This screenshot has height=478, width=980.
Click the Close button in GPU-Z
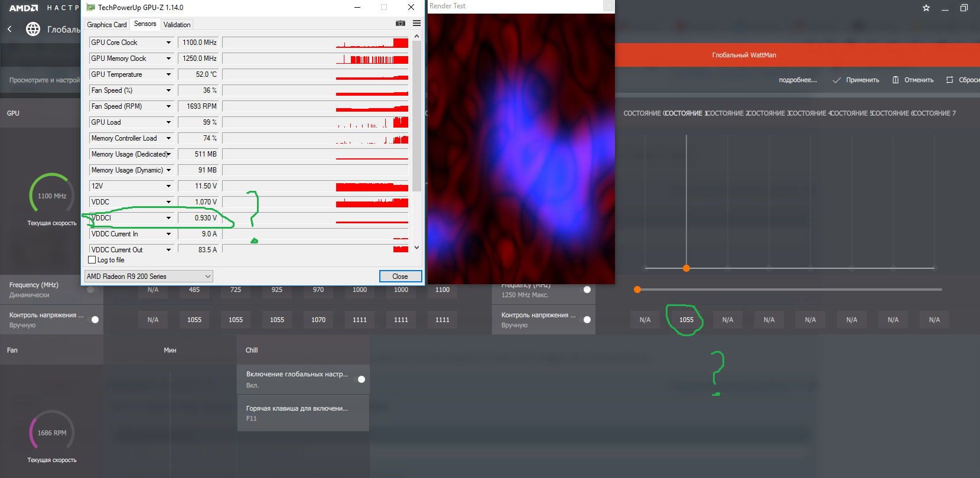click(x=401, y=277)
